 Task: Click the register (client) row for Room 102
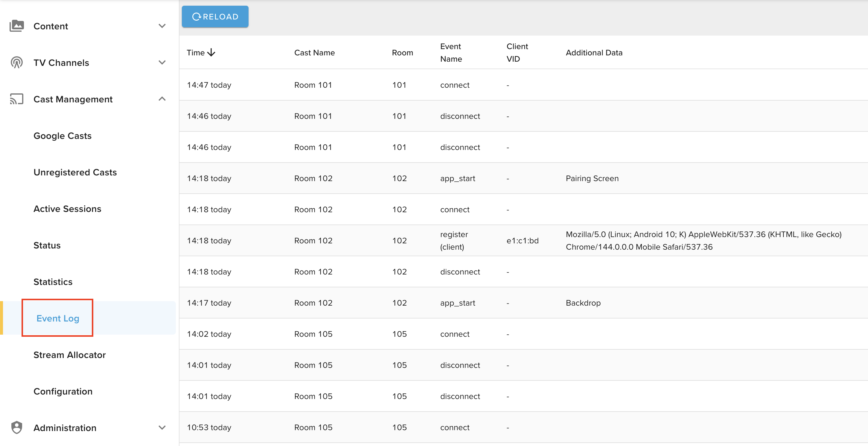tap(453, 240)
